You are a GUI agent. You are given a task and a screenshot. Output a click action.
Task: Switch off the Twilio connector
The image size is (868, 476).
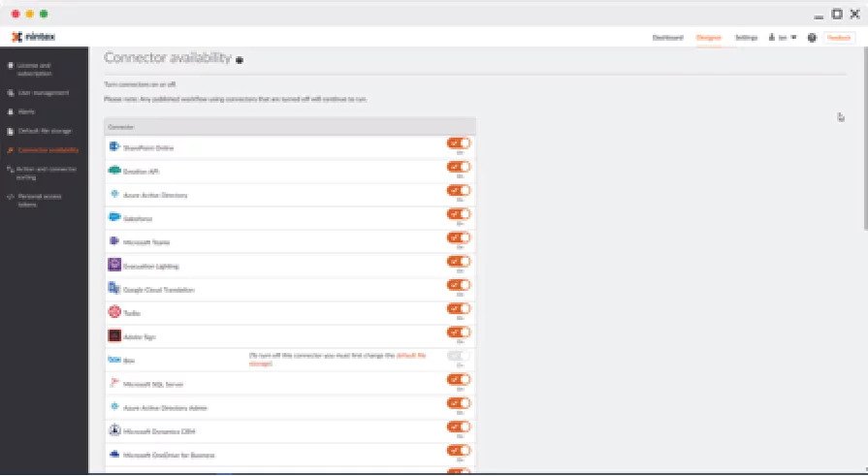click(x=459, y=309)
